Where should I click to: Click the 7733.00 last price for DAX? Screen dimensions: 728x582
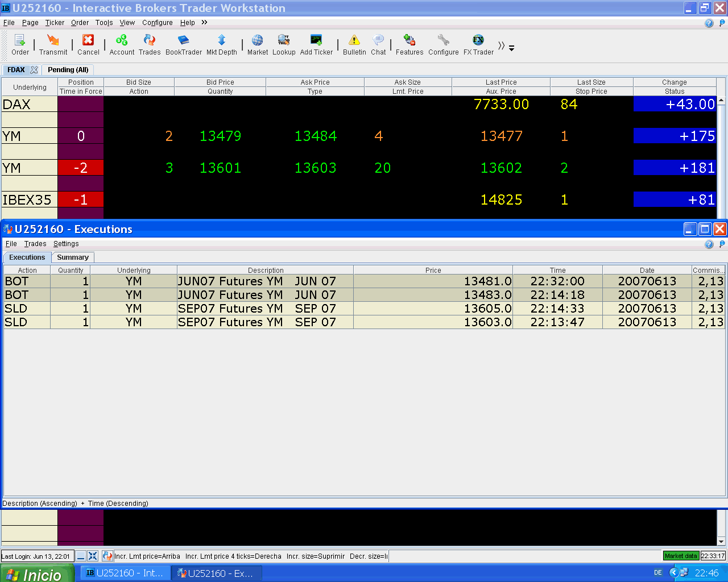click(x=501, y=104)
